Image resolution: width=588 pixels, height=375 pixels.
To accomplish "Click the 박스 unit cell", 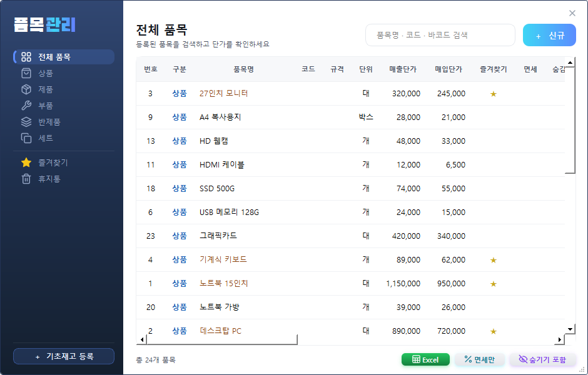I will pyautogui.click(x=366, y=117).
